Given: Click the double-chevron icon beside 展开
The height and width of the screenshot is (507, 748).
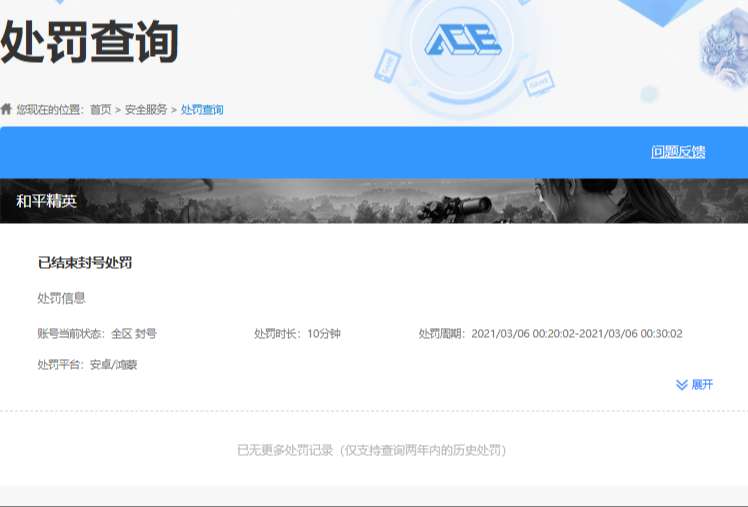Looking at the screenshot, I should (682, 384).
